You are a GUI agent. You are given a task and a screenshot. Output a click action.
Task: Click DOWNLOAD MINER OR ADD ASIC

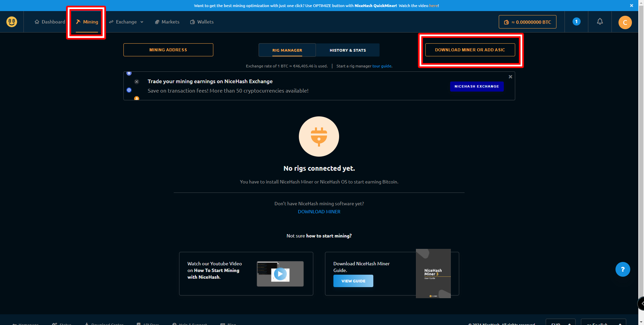coord(470,50)
